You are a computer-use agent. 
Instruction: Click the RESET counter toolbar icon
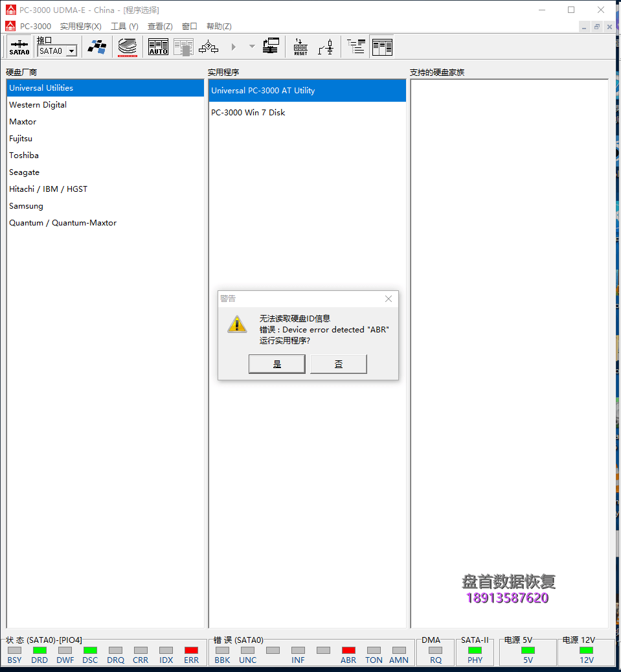pos(300,47)
